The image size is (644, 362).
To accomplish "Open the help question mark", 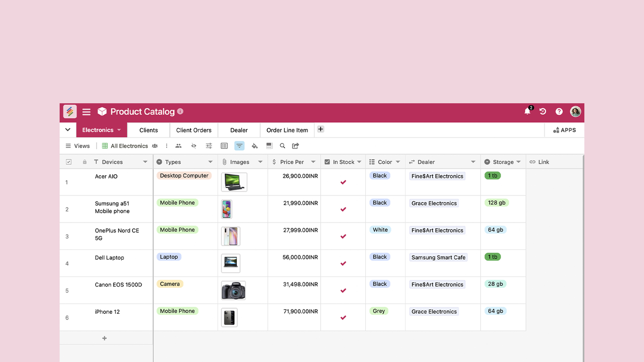I will (x=559, y=111).
